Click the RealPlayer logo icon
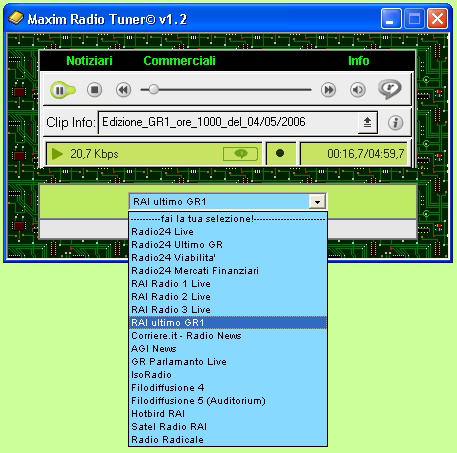Image resolution: width=457 pixels, height=453 pixels. [x=390, y=89]
